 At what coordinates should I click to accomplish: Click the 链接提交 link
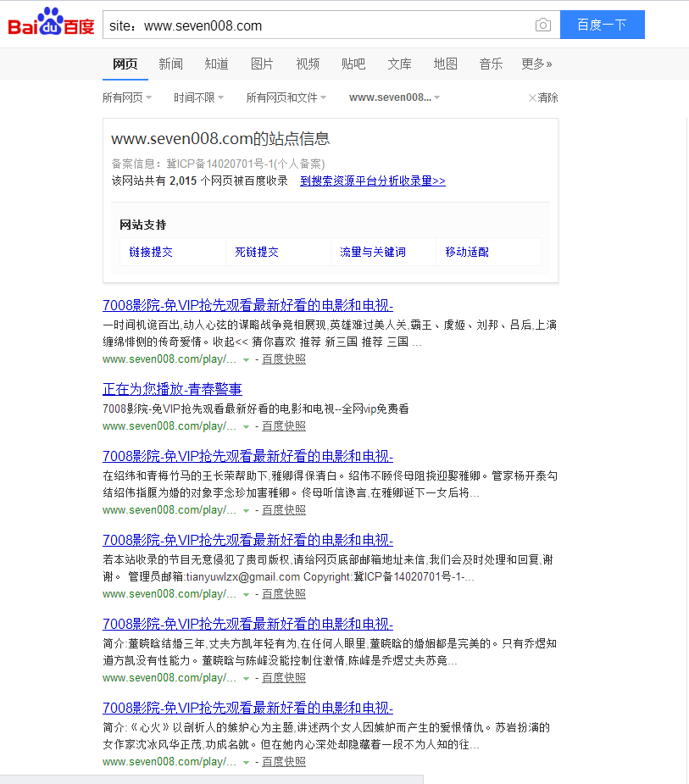tap(151, 252)
